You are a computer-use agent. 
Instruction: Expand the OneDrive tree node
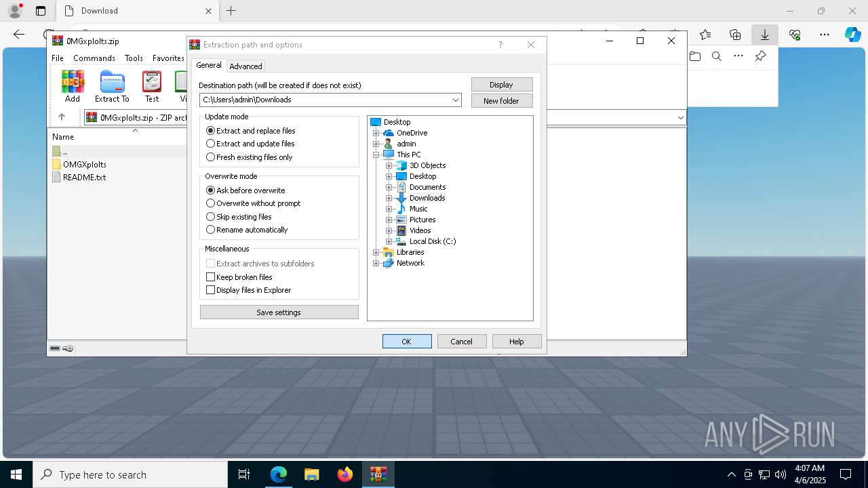[376, 133]
